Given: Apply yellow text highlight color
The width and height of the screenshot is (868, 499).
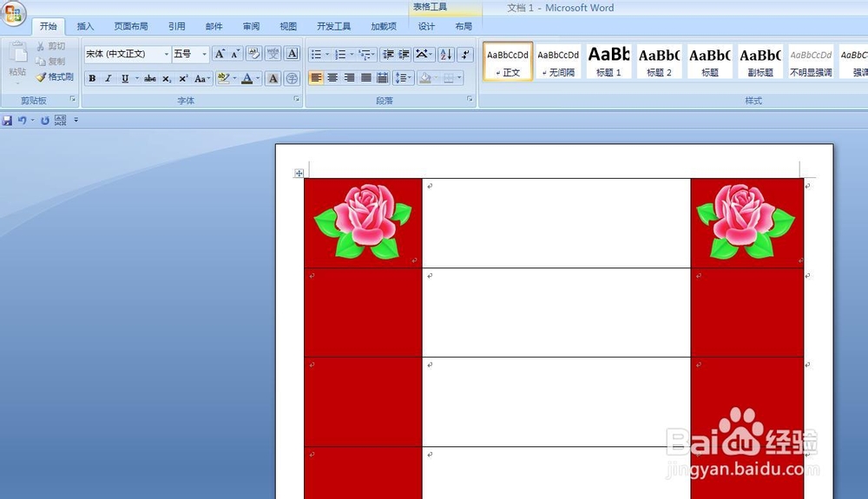Looking at the screenshot, I should tap(223, 79).
